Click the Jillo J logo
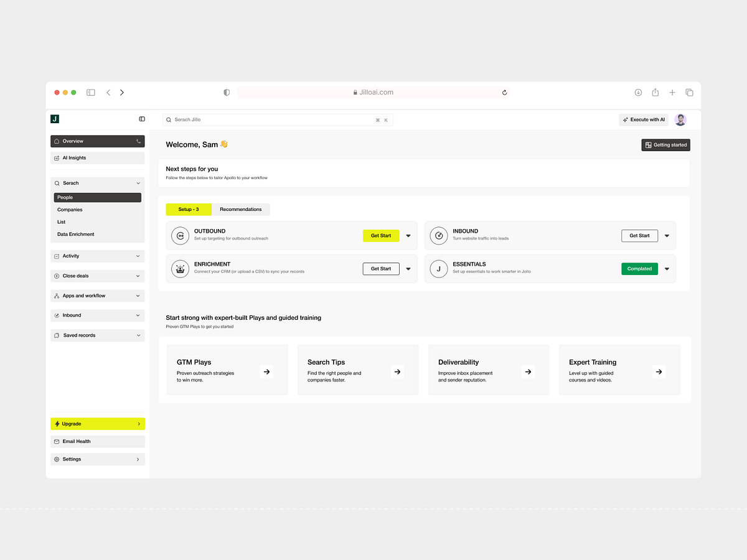747x560 pixels. pyautogui.click(x=55, y=119)
